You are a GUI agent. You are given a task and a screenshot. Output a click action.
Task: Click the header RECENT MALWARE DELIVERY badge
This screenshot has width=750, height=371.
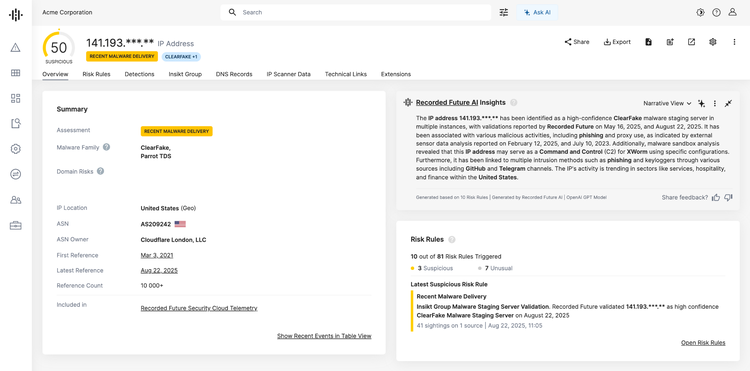pos(122,56)
